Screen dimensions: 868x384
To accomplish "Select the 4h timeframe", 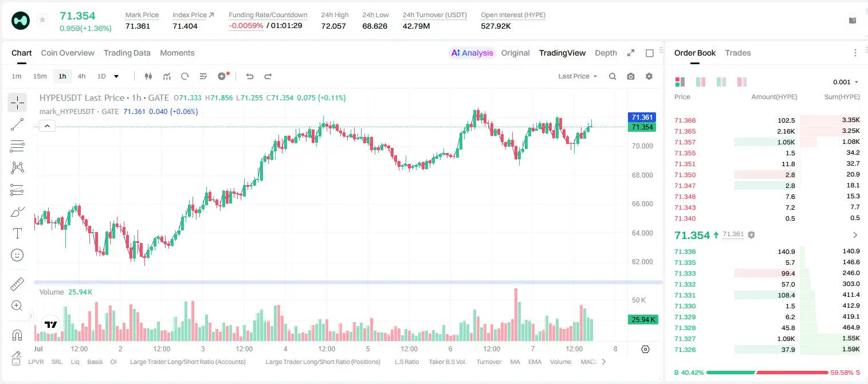I will pos(82,76).
